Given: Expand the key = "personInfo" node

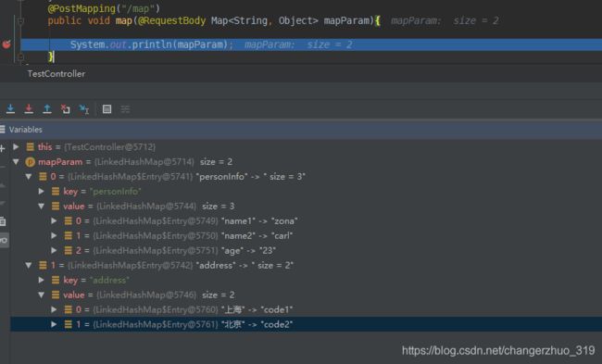Looking at the screenshot, I should (42, 191).
